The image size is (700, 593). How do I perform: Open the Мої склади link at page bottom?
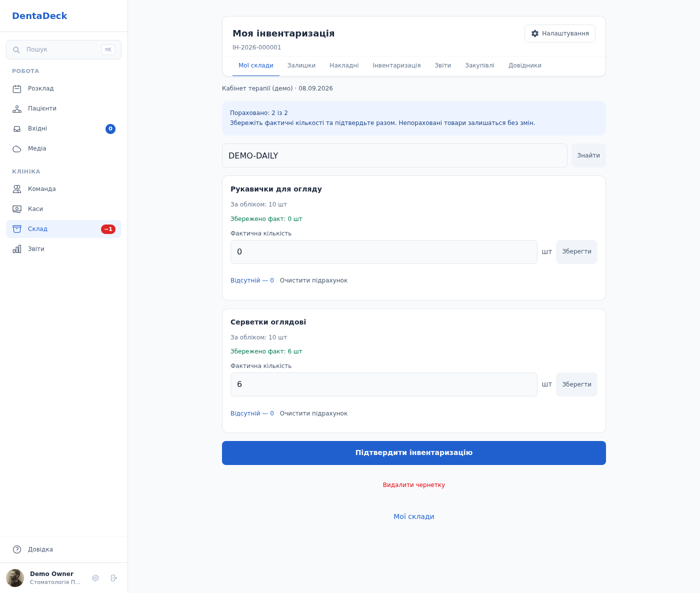[414, 517]
